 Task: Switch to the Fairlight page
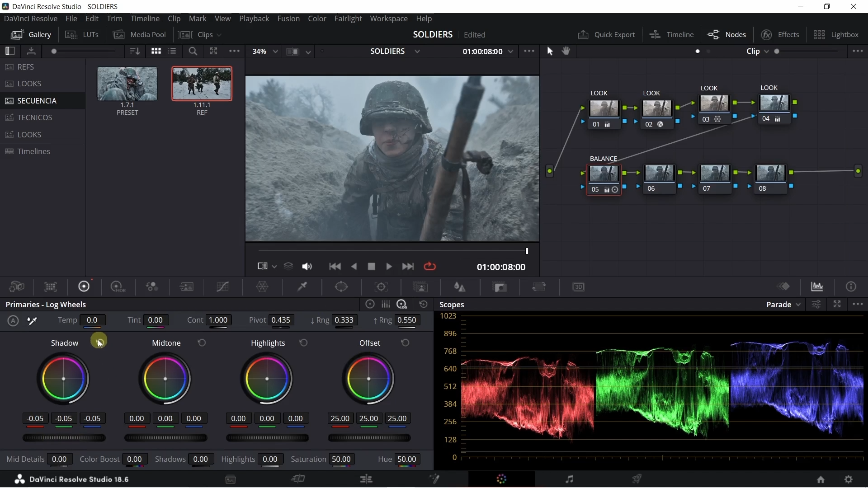click(x=569, y=479)
